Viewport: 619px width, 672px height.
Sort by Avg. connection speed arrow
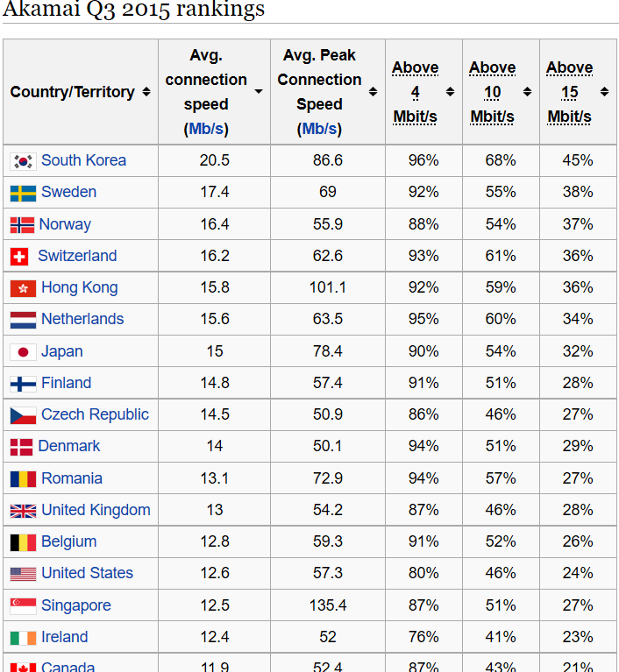(259, 92)
